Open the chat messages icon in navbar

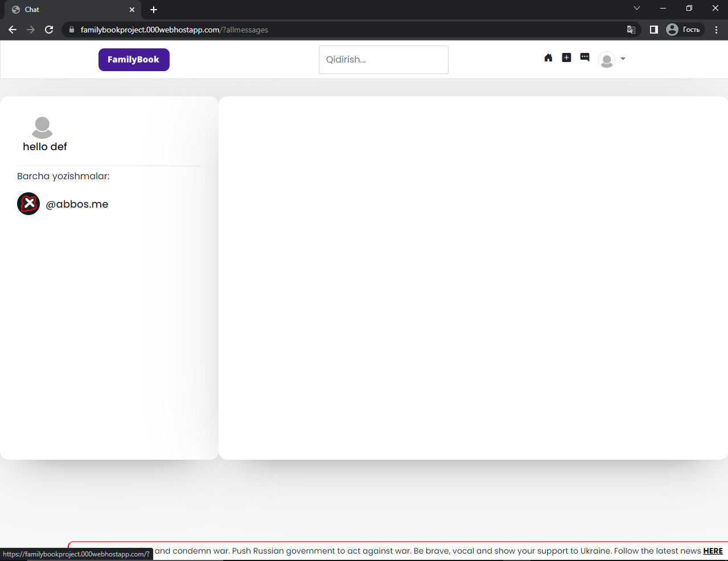(x=585, y=57)
